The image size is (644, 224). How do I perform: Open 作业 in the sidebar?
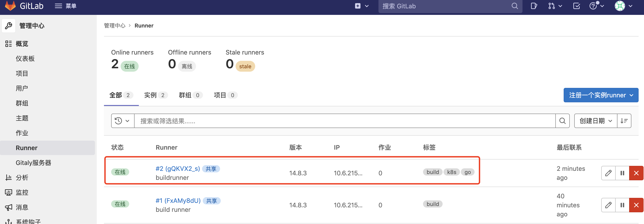pos(22,133)
